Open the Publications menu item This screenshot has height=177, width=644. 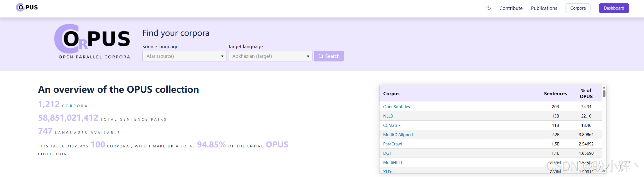(544, 8)
